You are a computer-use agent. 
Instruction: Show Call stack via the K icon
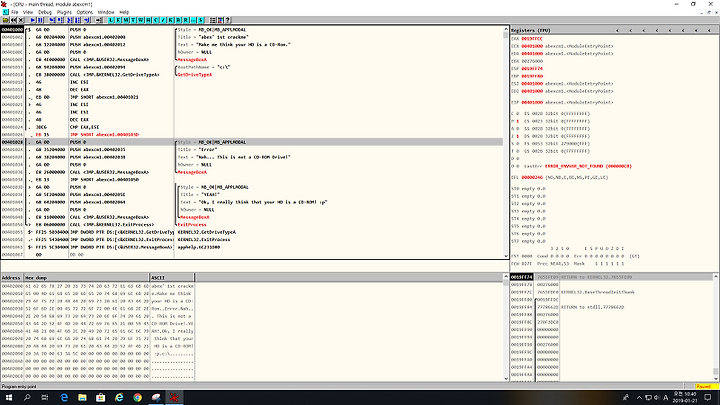point(171,20)
